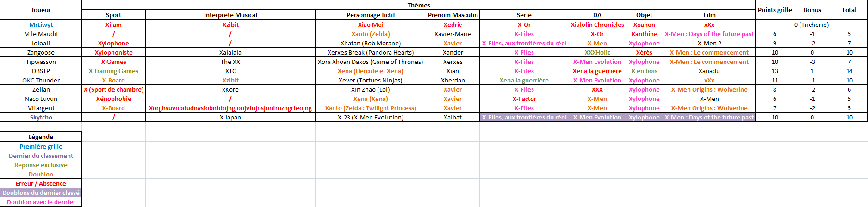Image resolution: width=868 pixels, height=207 pixels.
Task: Click the Réponse exclusive legend cell
Action: pos(41,165)
